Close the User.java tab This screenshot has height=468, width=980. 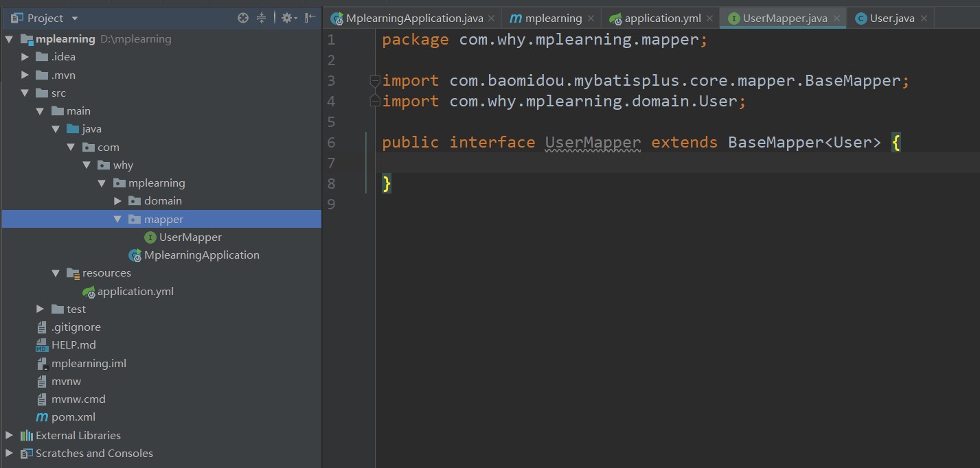coord(924,19)
